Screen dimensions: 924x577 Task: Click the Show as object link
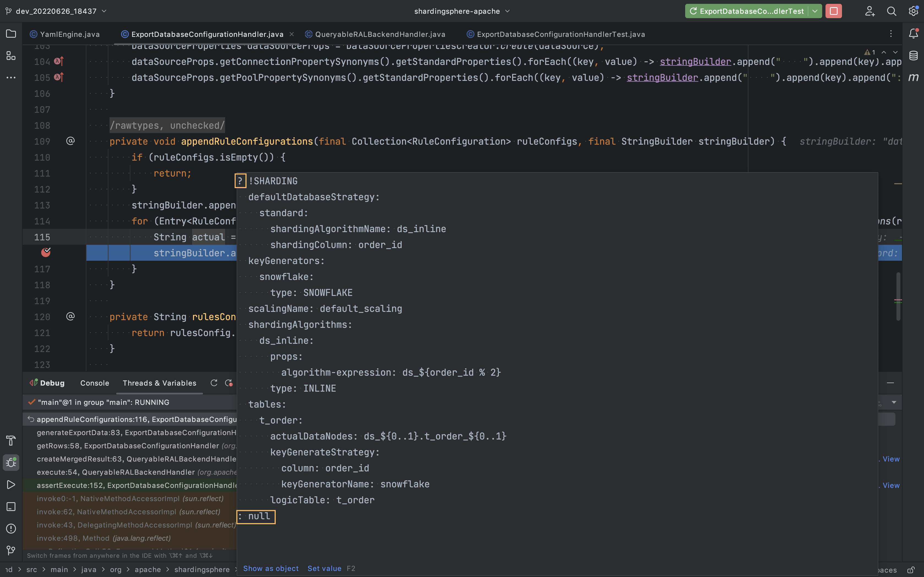tap(271, 568)
